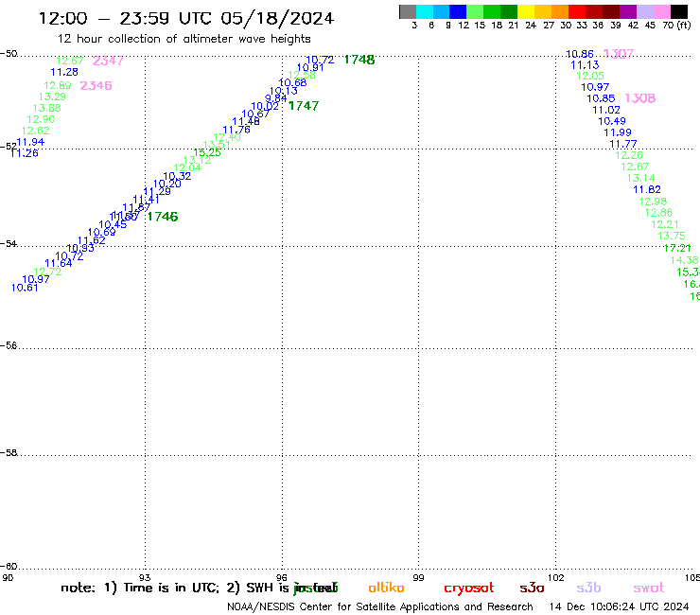This screenshot has height=615, width=700.
Task: Click the latitude axis label '-58'
Action: [9, 452]
